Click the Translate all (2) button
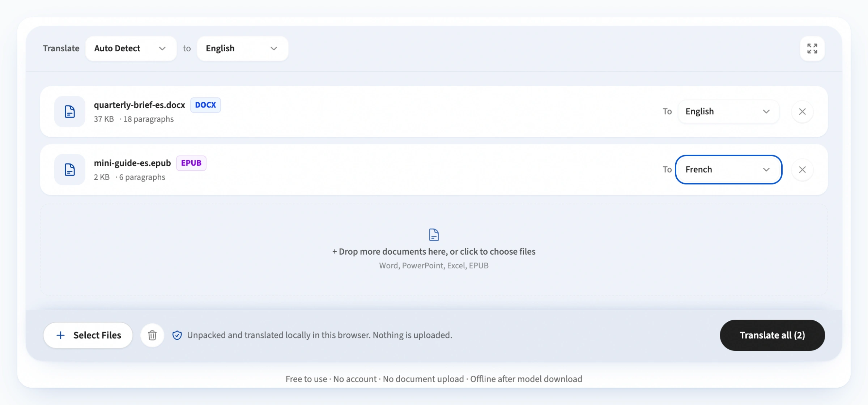 (x=772, y=335)
